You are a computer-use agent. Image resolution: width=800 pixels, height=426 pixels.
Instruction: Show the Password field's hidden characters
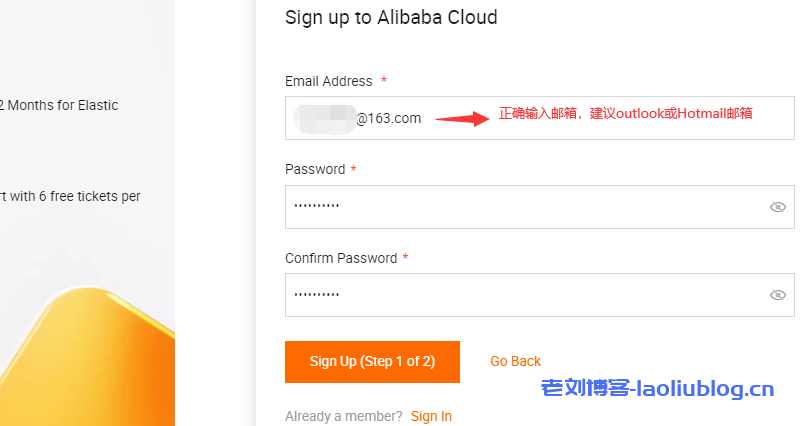pyautogui.click(x=777, y=207)
